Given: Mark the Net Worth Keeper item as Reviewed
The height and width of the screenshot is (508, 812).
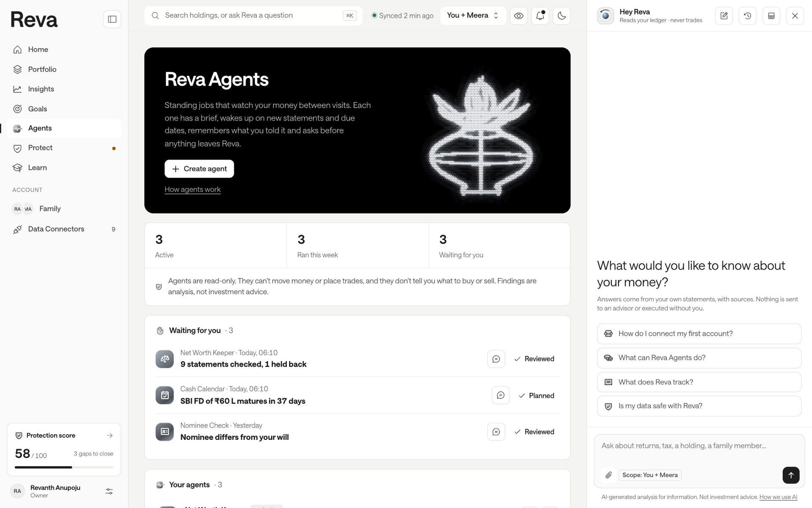Looking at the screenshot, I should point(534,359).
